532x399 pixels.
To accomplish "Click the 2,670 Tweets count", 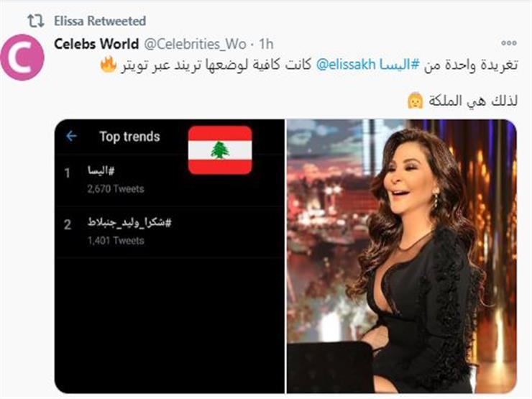I will click(x=116, y=189).
